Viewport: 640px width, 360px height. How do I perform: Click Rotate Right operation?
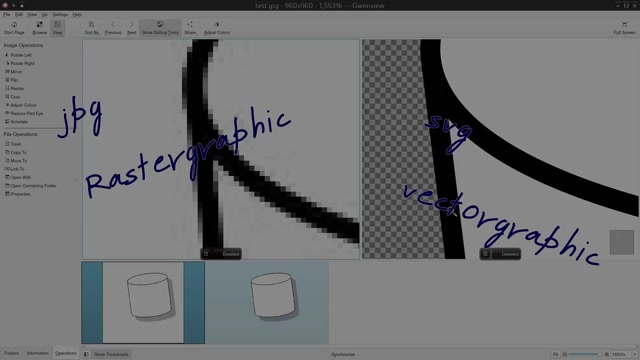pos(20,63)
